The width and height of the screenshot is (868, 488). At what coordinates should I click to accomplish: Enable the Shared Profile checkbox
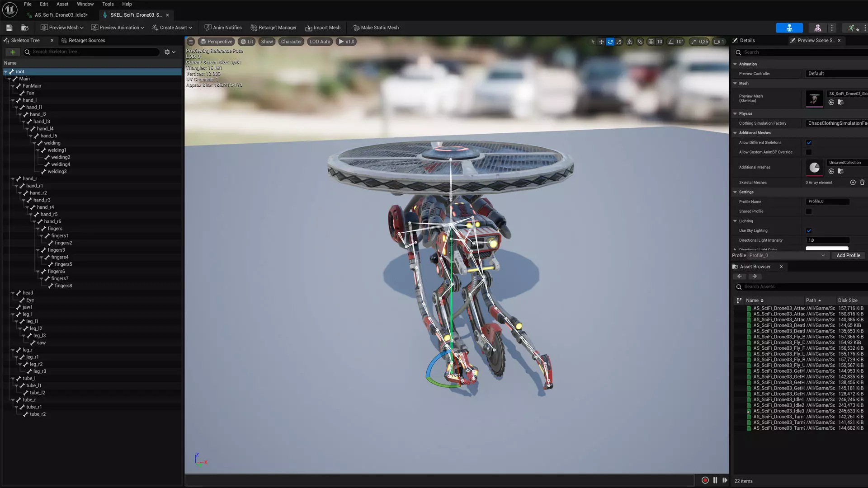tap(809, 211)
